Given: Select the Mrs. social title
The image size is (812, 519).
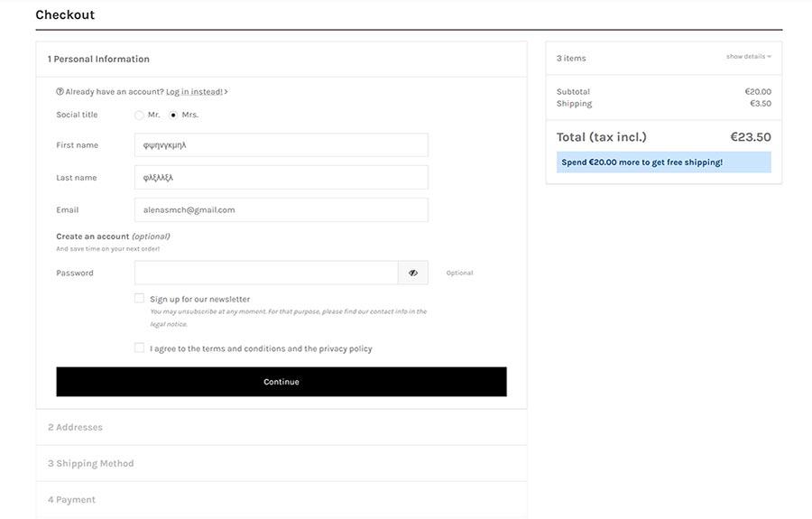Looking at the screenshot, I should 173,115.
